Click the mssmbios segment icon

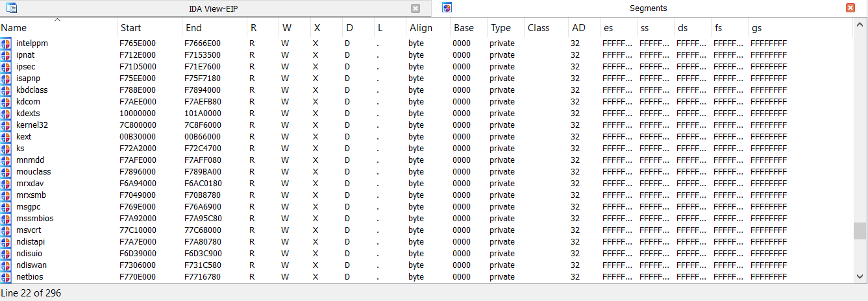click(x=6, y=219)
